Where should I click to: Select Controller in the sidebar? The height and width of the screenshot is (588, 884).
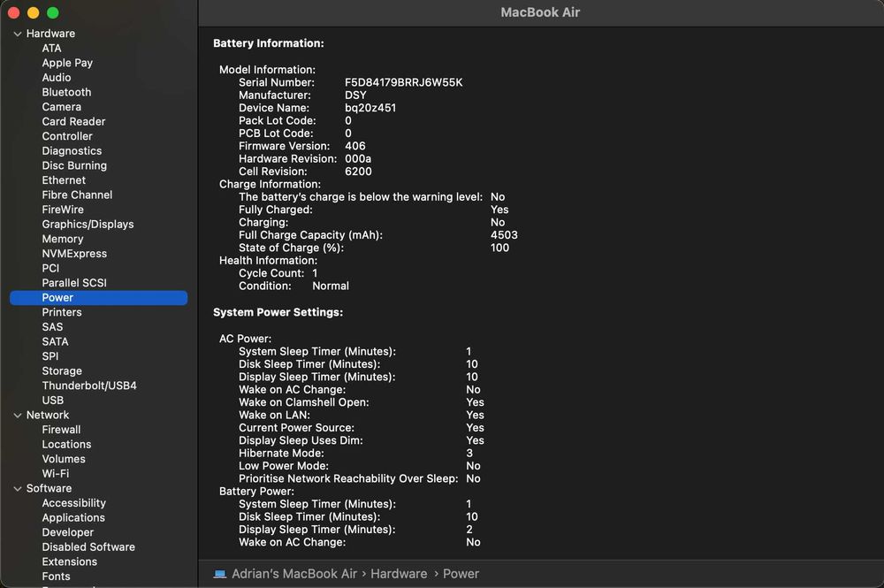67,136
